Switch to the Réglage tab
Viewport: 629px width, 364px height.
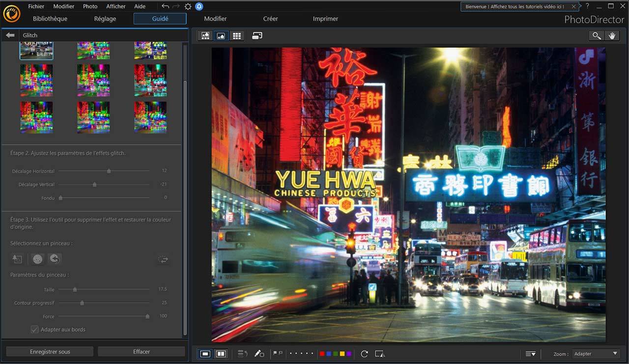pos(105,19)
